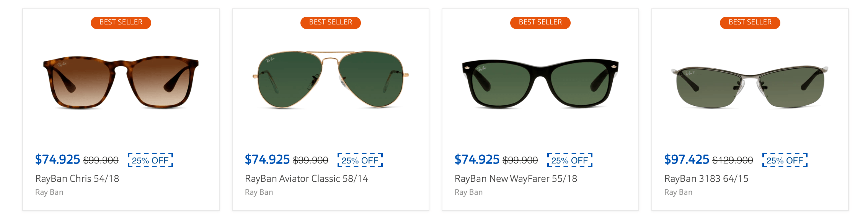Screen dimensions: 868x220
Task: Click Best Seller badge on RayBan Chris
Action: [x=121, y=23]
